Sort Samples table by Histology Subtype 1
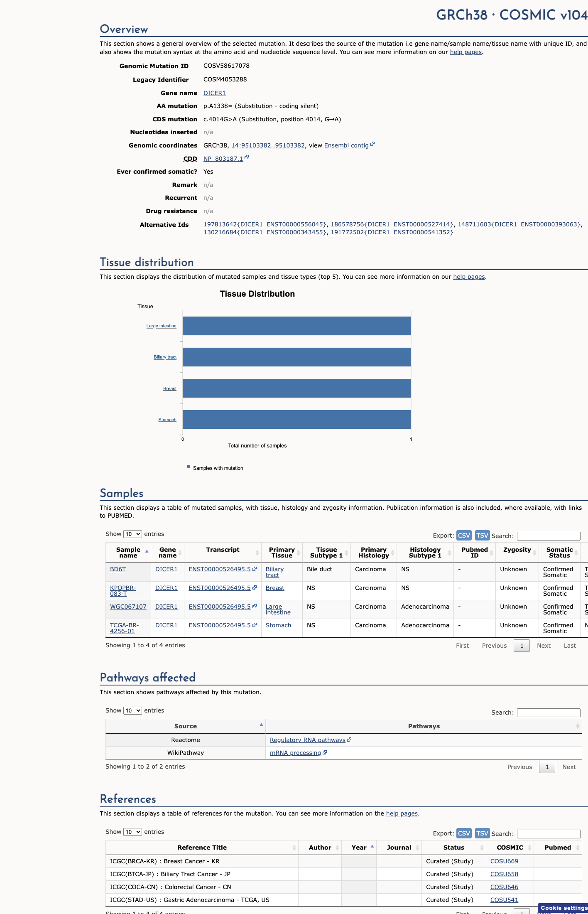The width and height of the screenshot is (588, 914). [425, 553]
